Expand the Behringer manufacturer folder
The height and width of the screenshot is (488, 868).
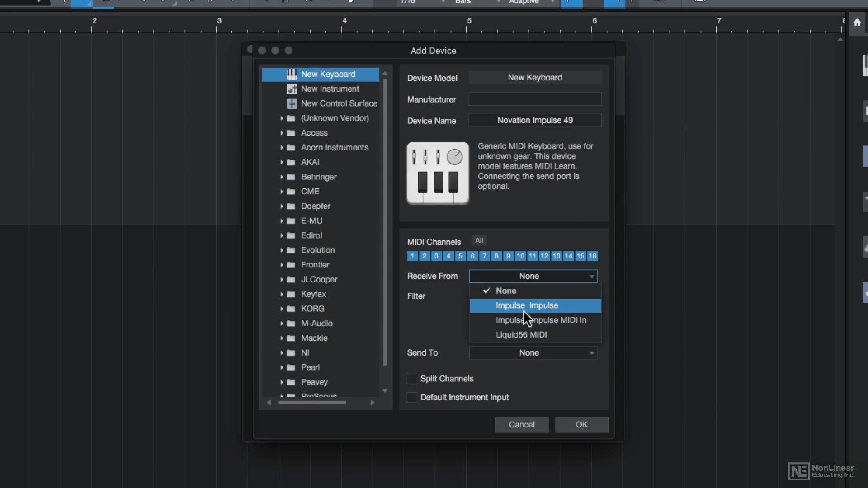point(280,176)
